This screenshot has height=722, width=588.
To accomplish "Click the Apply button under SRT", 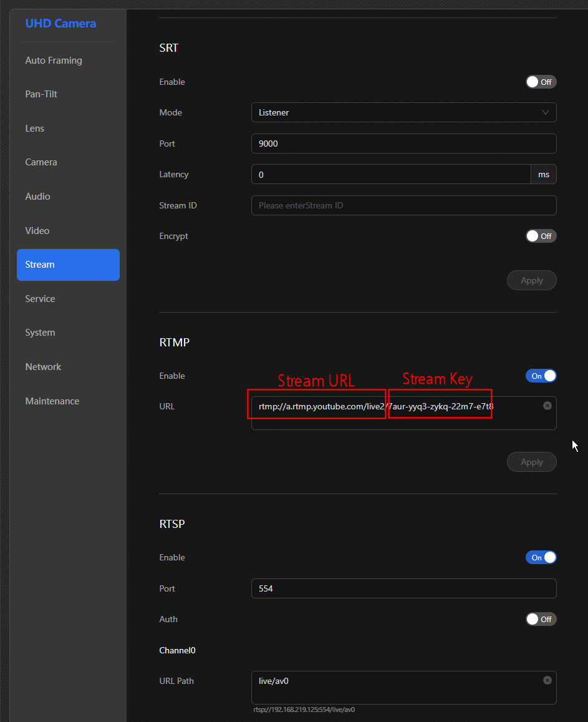I will pos(531,280).
